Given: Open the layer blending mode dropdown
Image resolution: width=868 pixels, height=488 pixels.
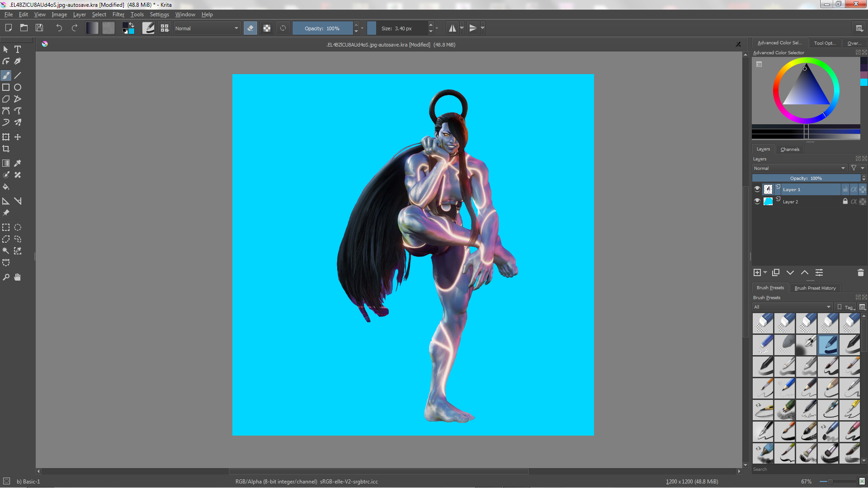Looking at the screenshot, I should 799,168.
